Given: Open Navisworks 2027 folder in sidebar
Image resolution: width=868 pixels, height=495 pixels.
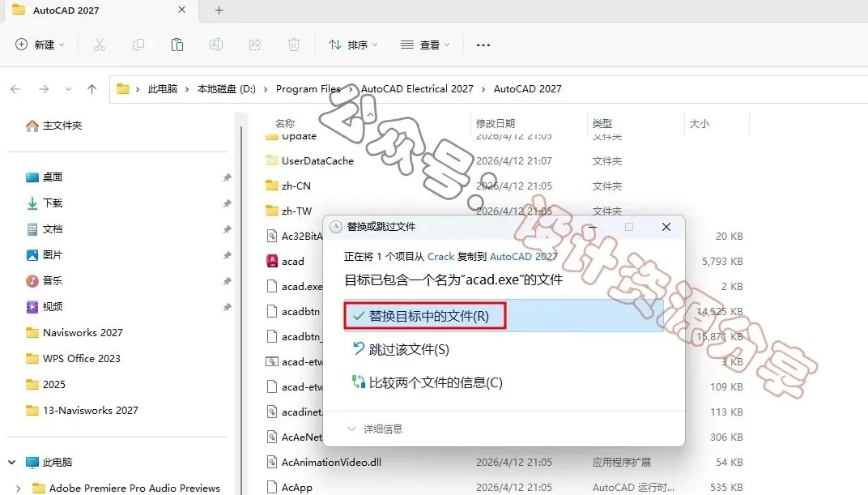Looking at the screenshot, I should [x=74, y=333].
